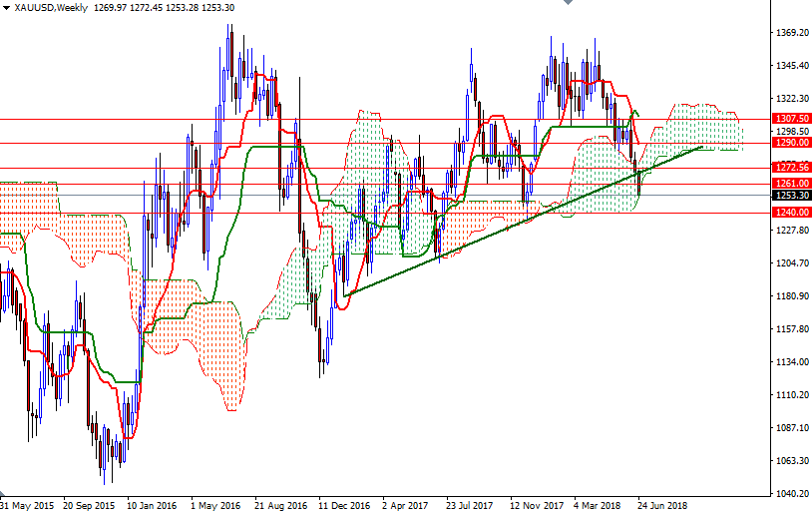The image size is (812, 513).
Task: Select the 1261.00 red price label
Action: (x=790, y=184)
